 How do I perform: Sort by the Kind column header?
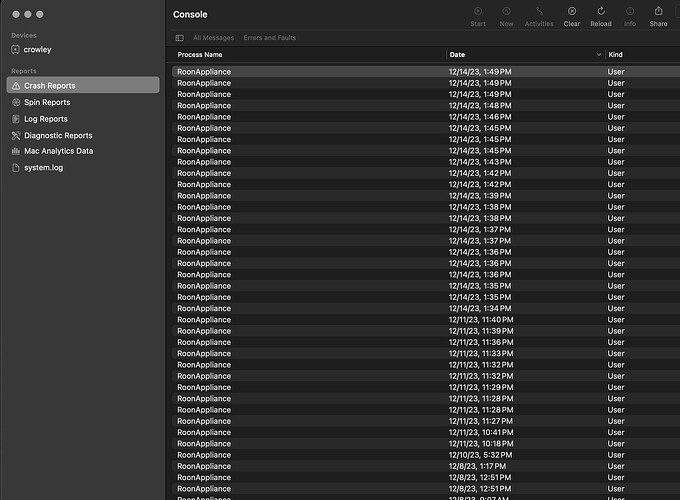(615, 55)
